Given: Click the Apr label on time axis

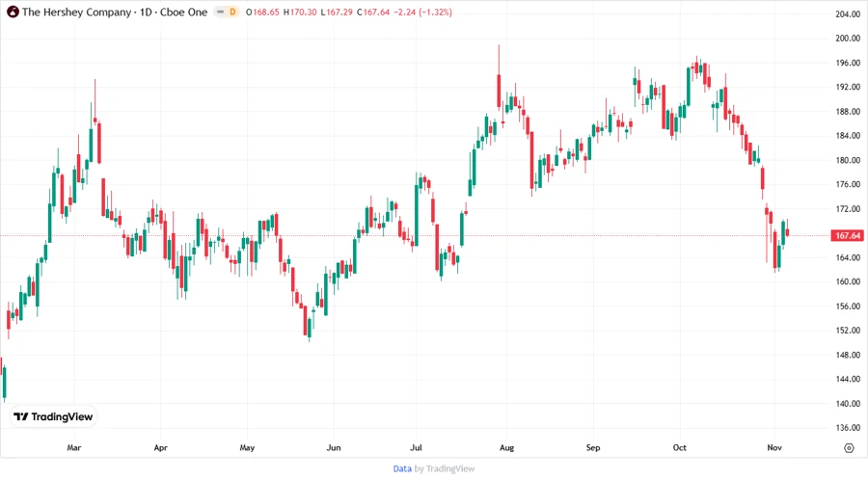Looking at the screenshot, I should [x=160, y=447].
